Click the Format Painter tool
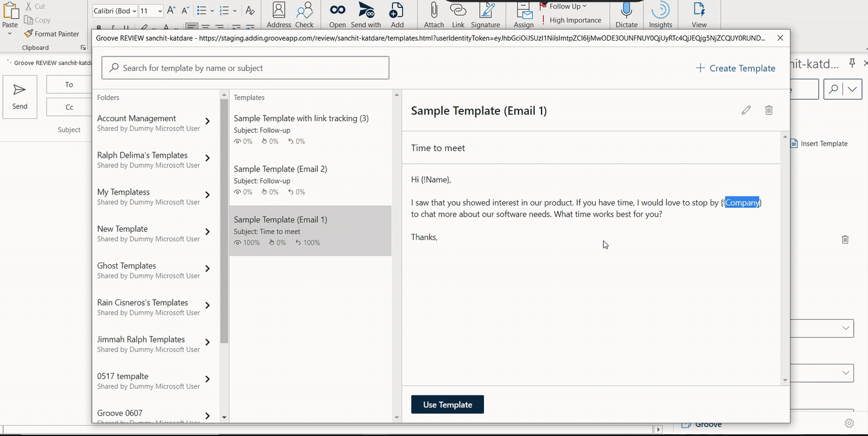 click(x=51, y=34)
